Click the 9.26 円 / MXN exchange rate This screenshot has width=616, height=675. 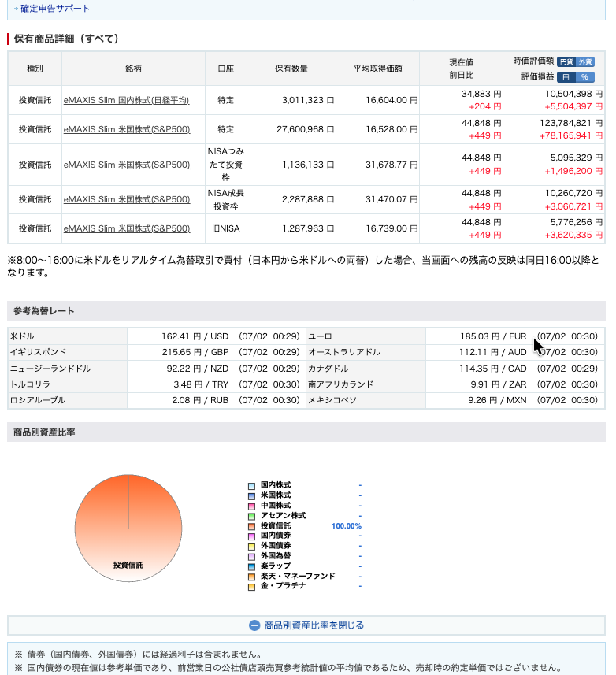point(497,400)
